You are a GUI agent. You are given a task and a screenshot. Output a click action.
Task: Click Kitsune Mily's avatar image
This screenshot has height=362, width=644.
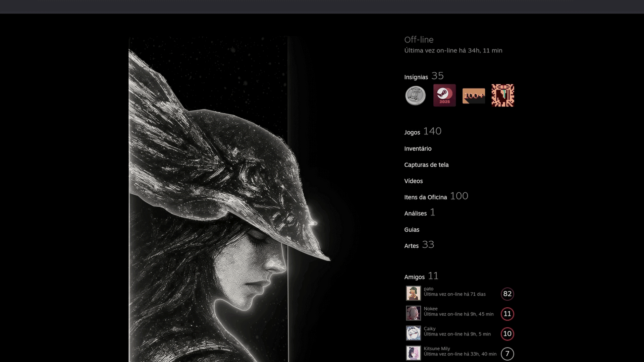click(413, 353)
